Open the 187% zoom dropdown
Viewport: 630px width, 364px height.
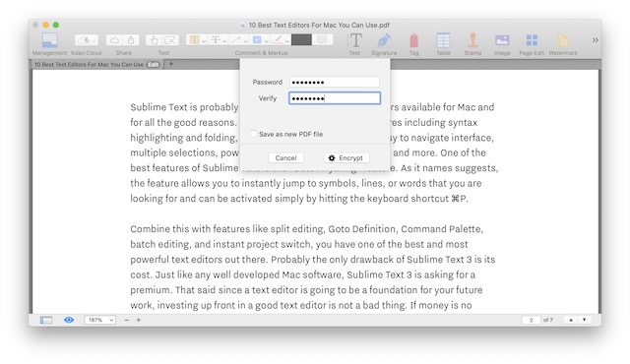pyautogui.click(x=100, y=320)
